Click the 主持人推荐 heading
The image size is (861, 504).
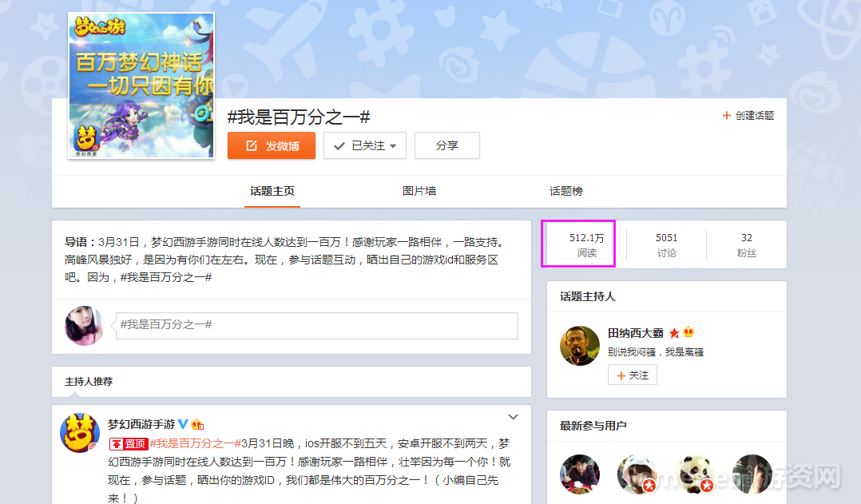(x=89, y=382)
